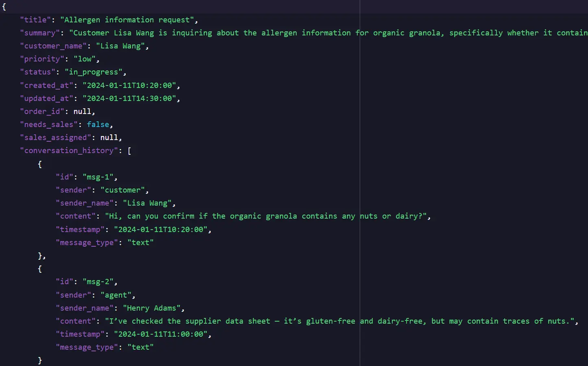
Task: Click the opening curly brace on the first line
Action: click(x=4, y=7)
